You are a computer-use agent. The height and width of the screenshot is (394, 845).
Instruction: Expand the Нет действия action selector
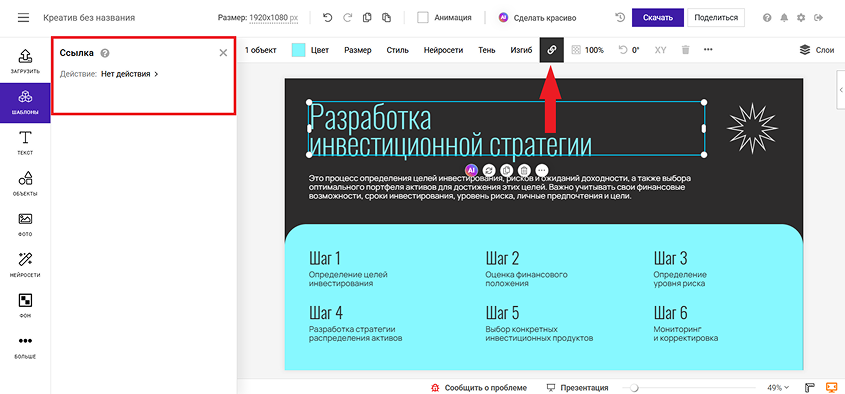click(130, 74)
